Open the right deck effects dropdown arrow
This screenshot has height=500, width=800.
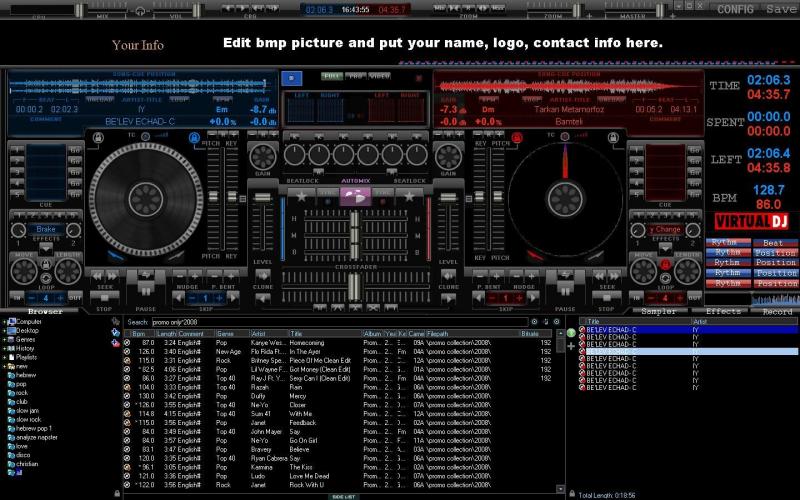[665, 249]
